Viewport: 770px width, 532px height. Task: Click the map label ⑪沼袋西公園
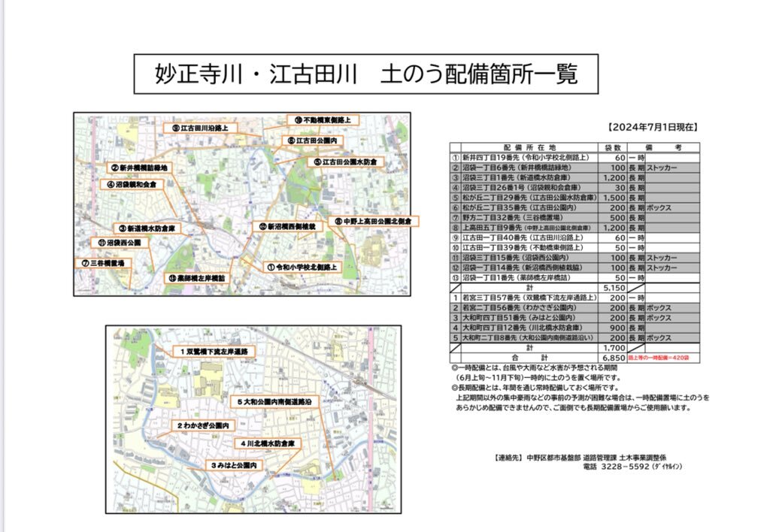(x=120, y=243)
